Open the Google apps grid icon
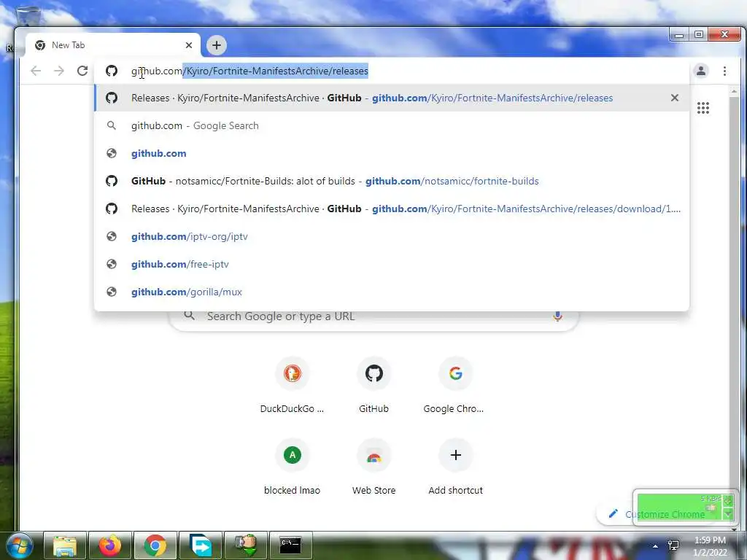Screen dimensions: 747x560 pos(703,108)
